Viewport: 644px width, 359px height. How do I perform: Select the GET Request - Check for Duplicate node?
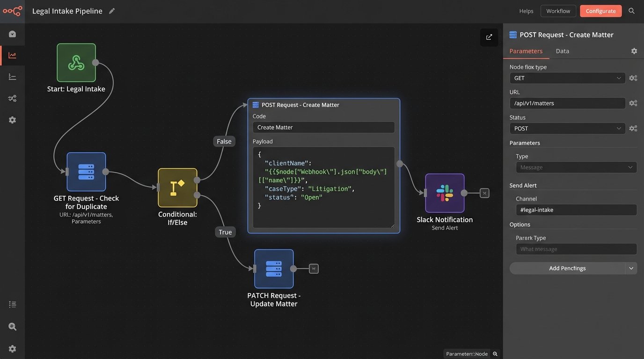click(x=86, y=172)
